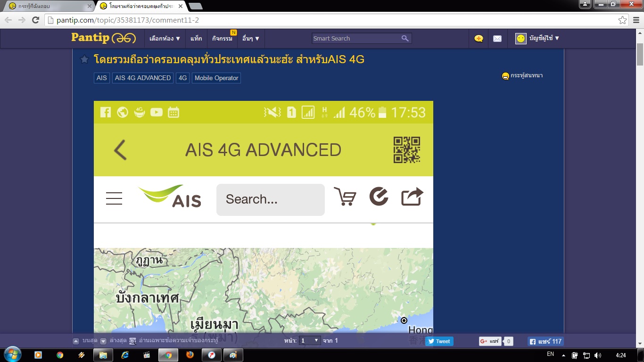This screenshot has height=362, width=644.
Task: Click the AIS tag
Action: (101, 78)
